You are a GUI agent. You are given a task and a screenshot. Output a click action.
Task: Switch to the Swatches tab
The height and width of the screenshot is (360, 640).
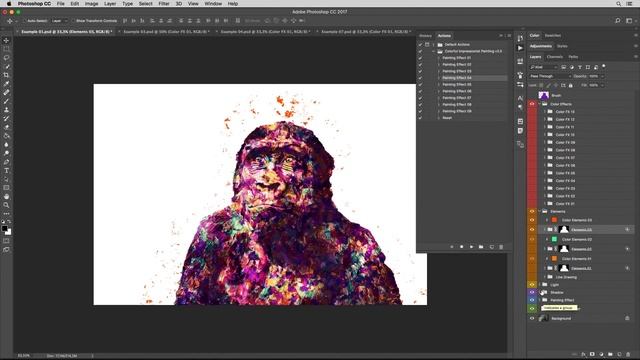(x=553, y=36)
